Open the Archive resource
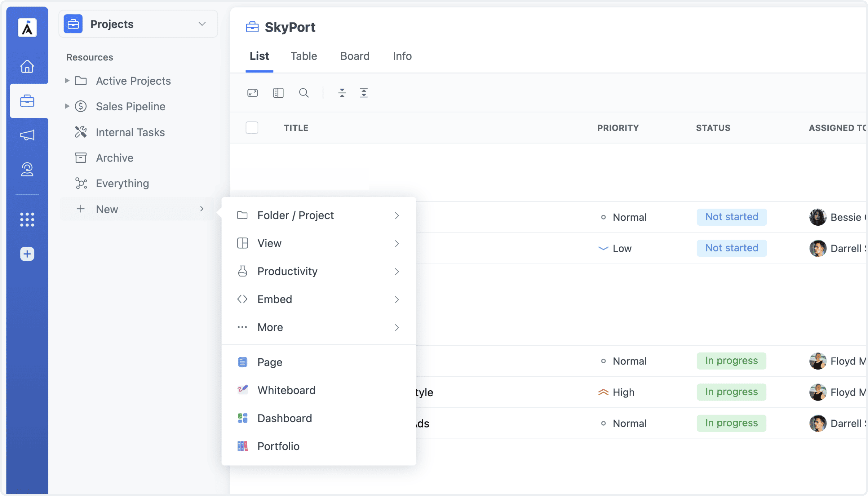 [114, 157]
